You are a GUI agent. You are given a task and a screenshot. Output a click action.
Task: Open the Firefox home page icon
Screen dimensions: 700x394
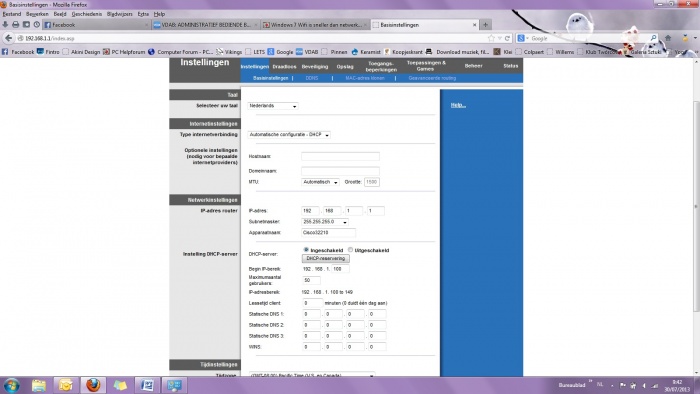click(x=668, y=38)
